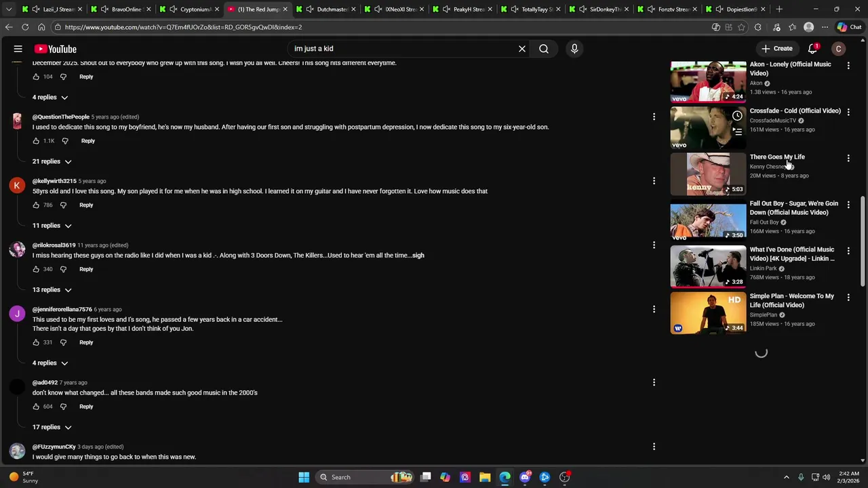Expand the 13 replies thread
This screenshot has width=868, height=488.
[x=52, y=290]
